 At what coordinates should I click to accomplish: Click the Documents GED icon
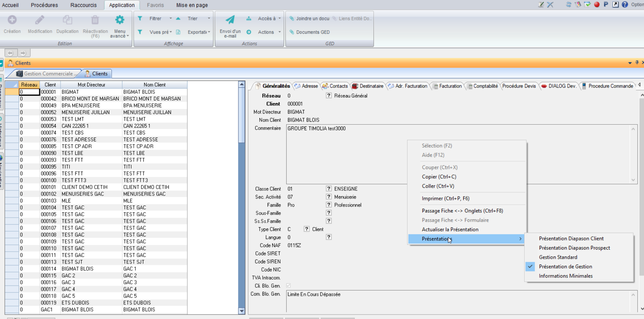292,32
